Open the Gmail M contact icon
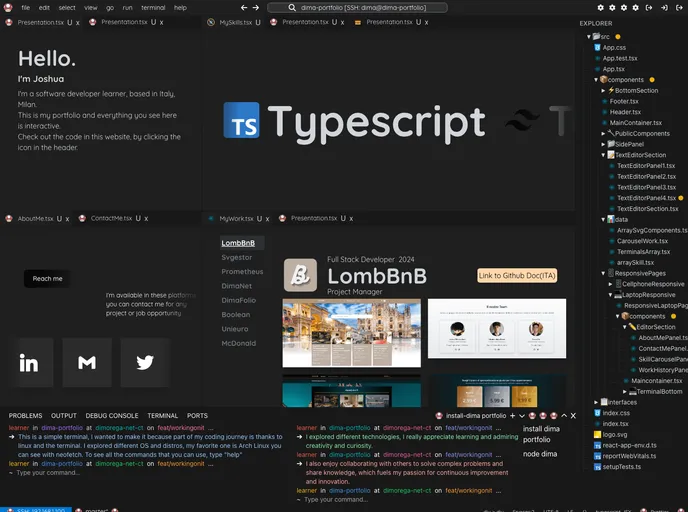Viewport: 688px width, 512px height. tap(87, 363)
